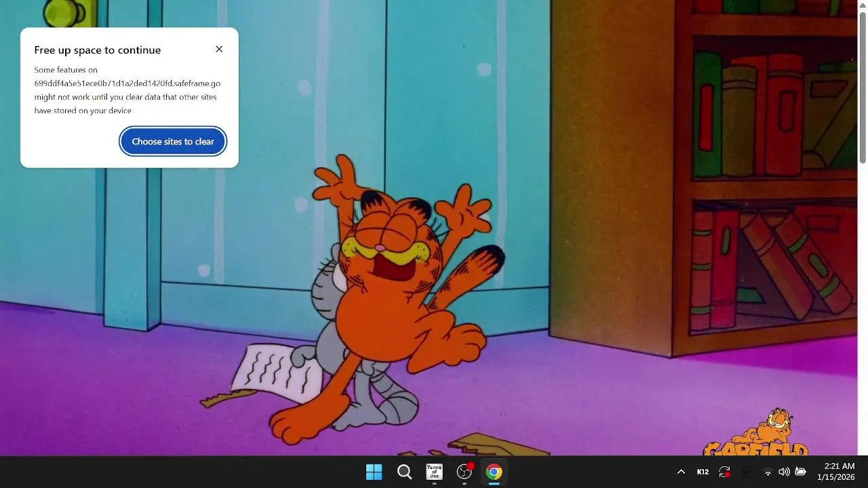This screenshot has height=488, width=868.
Task: Open taskbar Search
Action: (x=404, y=472)
